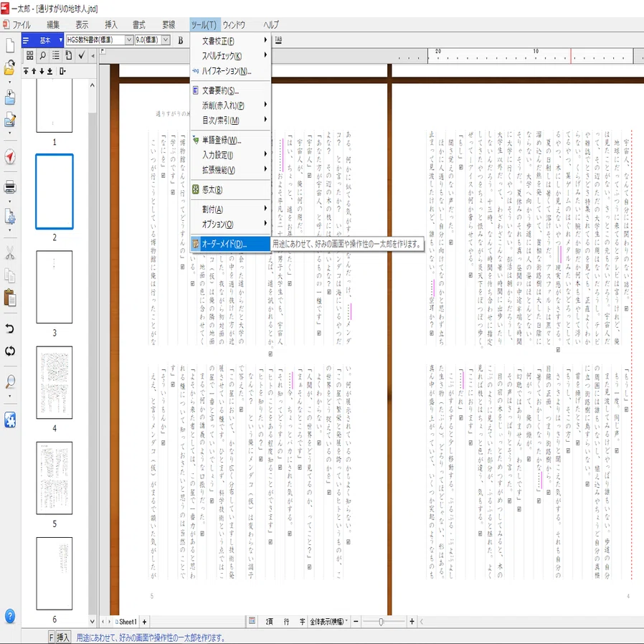Click the print icon in left toolbar

coord(10,187)
